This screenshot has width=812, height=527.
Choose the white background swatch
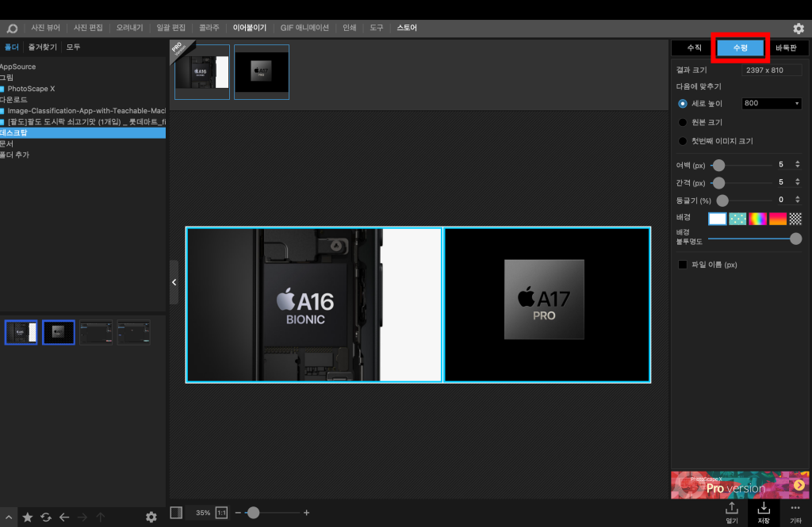coord(717,219)
